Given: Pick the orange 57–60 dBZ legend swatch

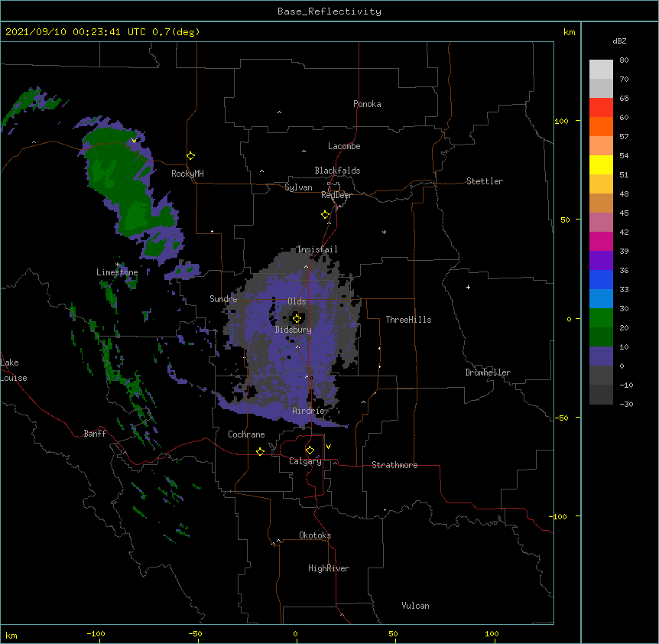Looking at the screenshot, I should click(x=601, y=126).
